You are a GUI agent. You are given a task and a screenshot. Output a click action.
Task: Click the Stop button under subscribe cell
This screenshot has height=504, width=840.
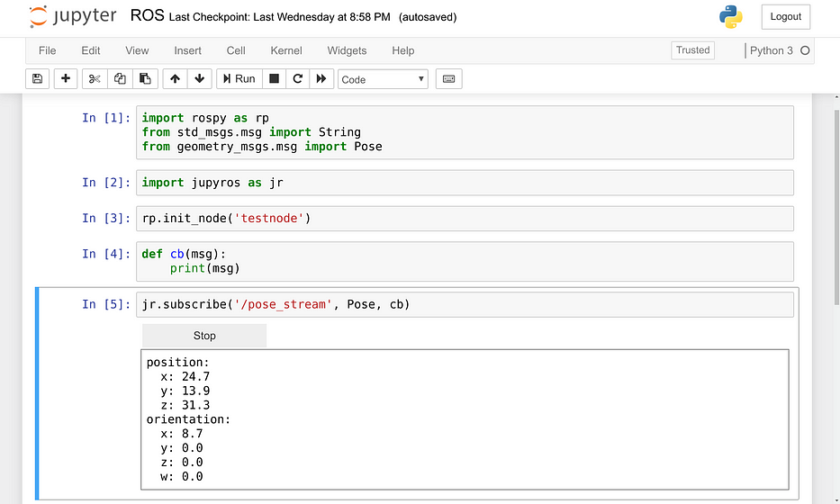[204, 336]
